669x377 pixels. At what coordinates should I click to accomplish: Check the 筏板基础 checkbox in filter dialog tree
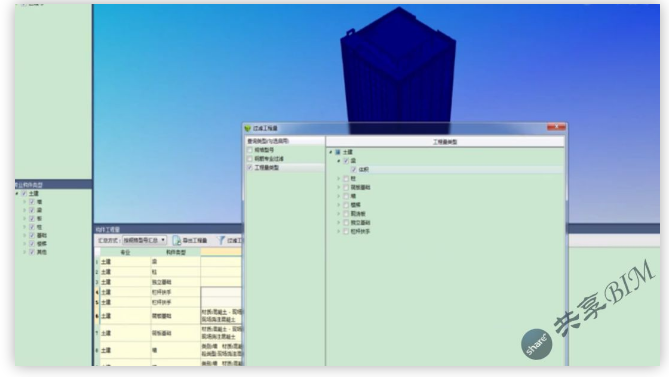coord(346,188)
